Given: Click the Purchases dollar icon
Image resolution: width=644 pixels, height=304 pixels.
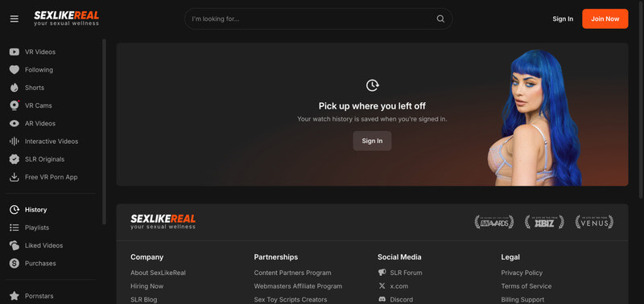Looking at the screenshot, I should (14, 263).
